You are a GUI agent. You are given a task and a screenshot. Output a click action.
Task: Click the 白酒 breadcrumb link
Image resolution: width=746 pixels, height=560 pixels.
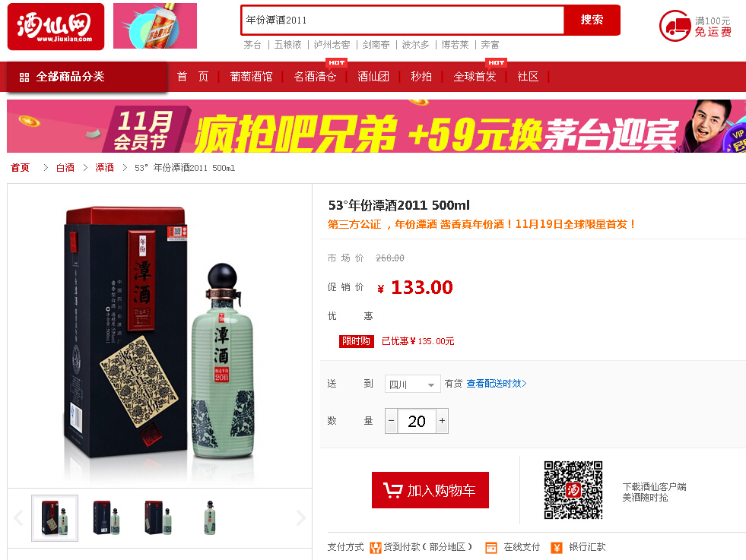tap(65, 168)
